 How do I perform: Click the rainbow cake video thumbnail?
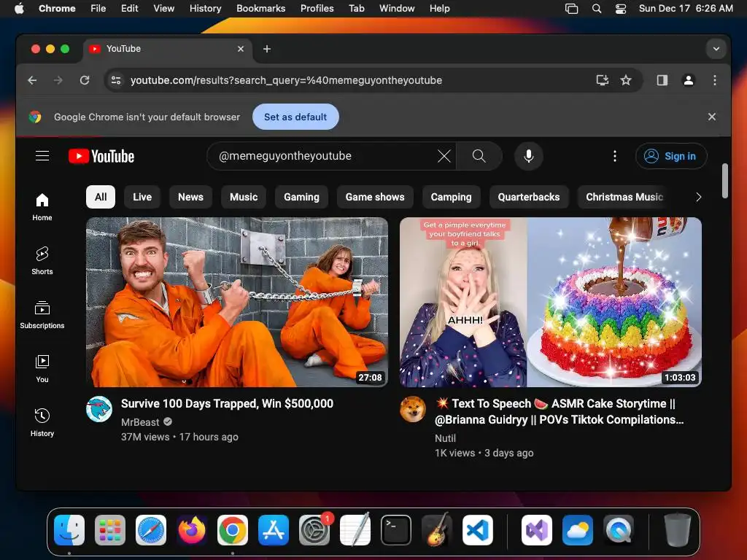click(x=551, y=303)
